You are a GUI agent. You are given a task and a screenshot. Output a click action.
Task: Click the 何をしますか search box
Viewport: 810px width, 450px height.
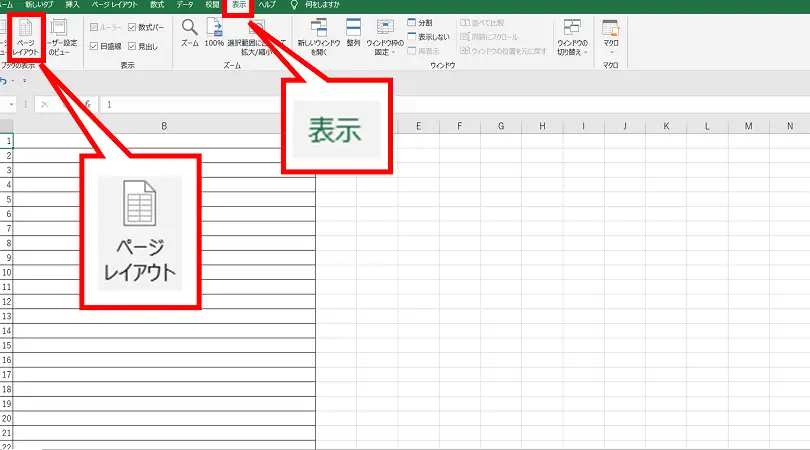[x=317, y=5]
